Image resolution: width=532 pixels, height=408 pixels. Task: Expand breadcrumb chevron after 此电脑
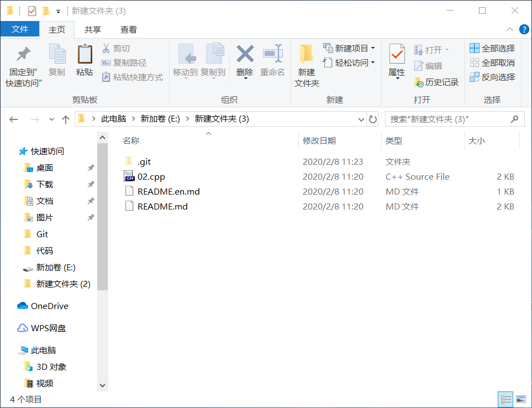pos(133,119)
